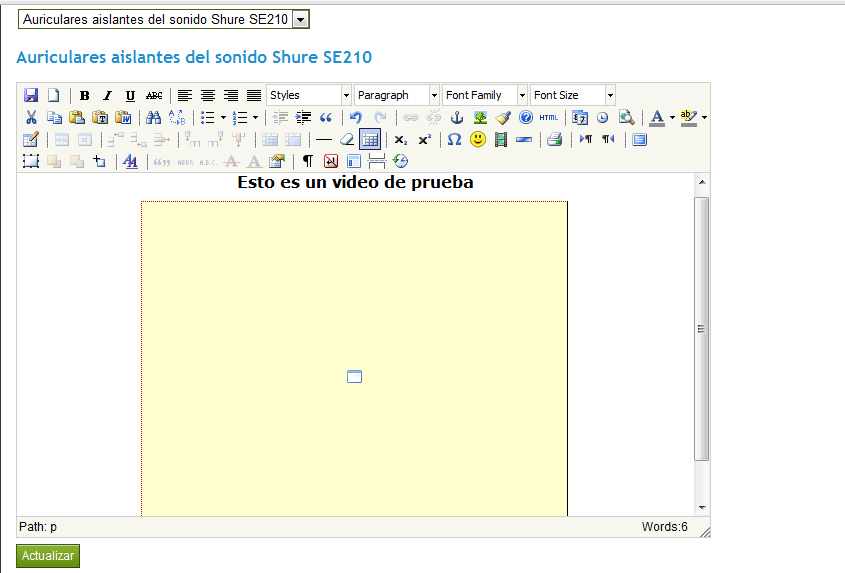Apply subscript formatting
The width and height of the screenshot is (845, 573).
click(x=401, y=140)
